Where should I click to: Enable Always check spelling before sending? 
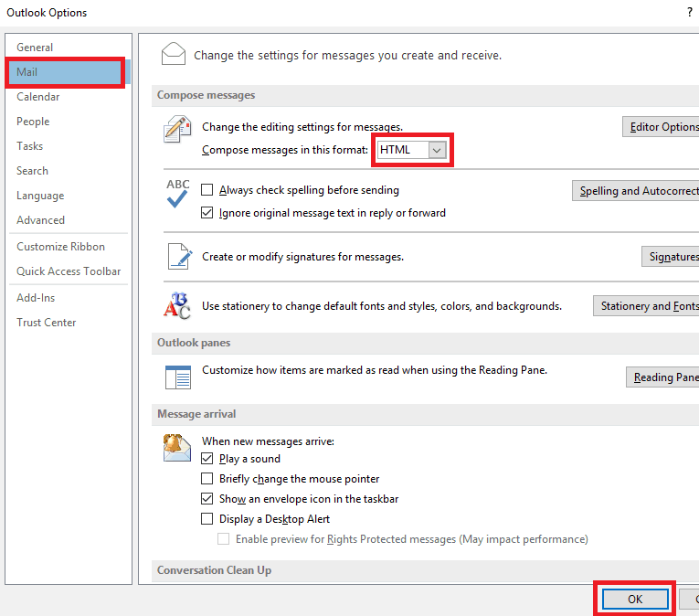[207, 190]
